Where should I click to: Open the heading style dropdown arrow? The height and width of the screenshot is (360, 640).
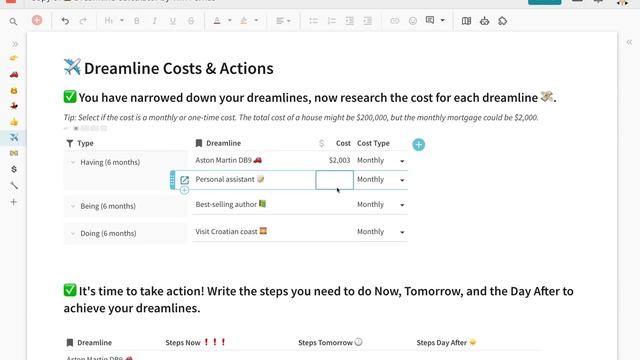(122, 20)
